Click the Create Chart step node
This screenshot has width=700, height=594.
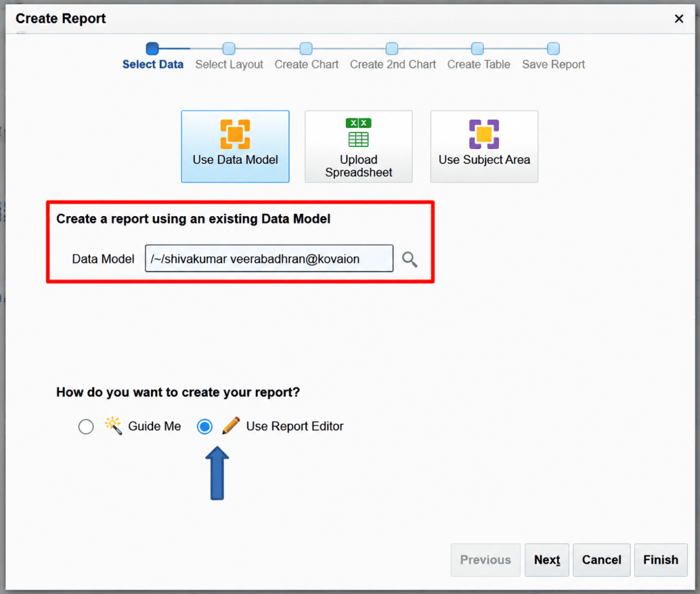pos(306,49)
